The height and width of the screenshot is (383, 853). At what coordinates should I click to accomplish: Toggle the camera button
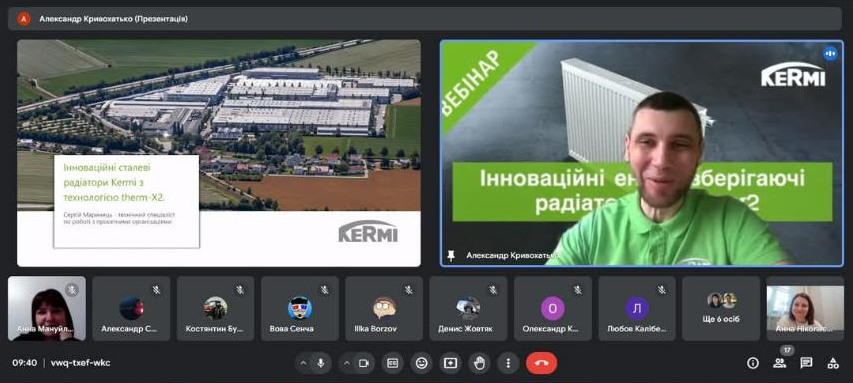[364, 363]
